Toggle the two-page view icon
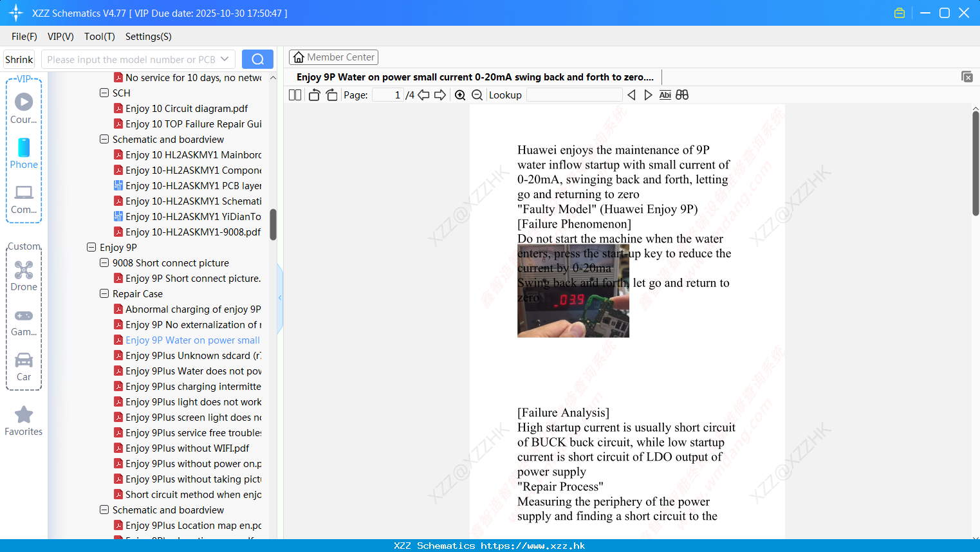This screenshot has height=552, width=980. (x=295, y=95)
